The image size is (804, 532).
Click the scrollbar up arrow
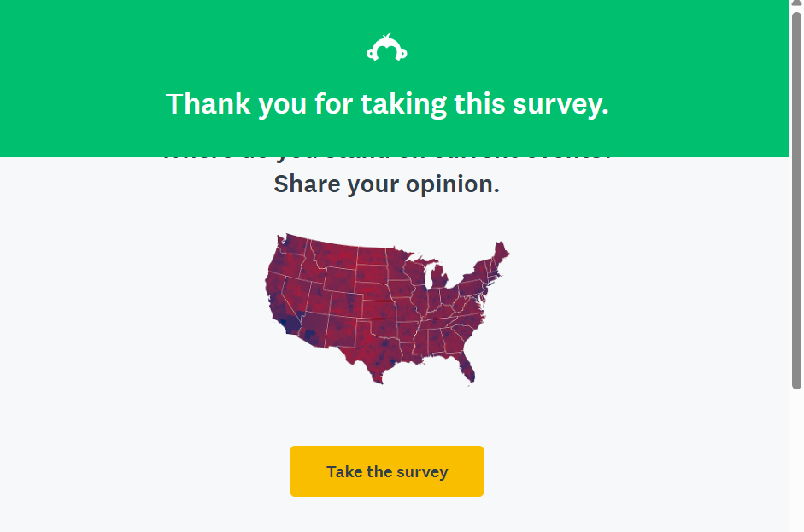click(x=796, y=4)
